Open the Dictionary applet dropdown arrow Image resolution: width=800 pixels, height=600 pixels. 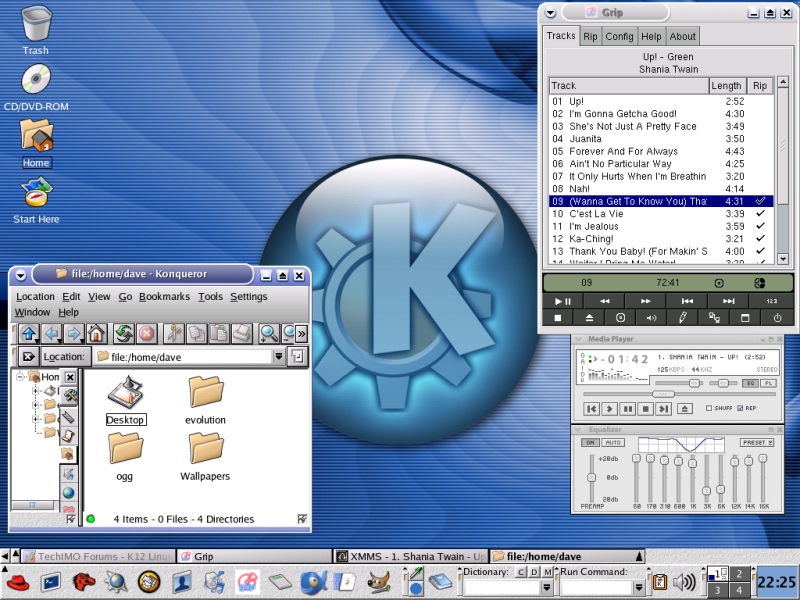pyautogui.click(x=546, y=588)
